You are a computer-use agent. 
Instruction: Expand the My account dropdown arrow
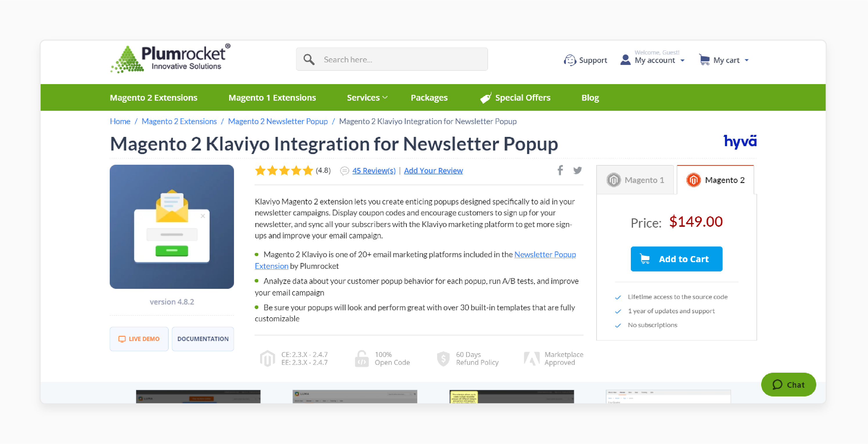682,61
